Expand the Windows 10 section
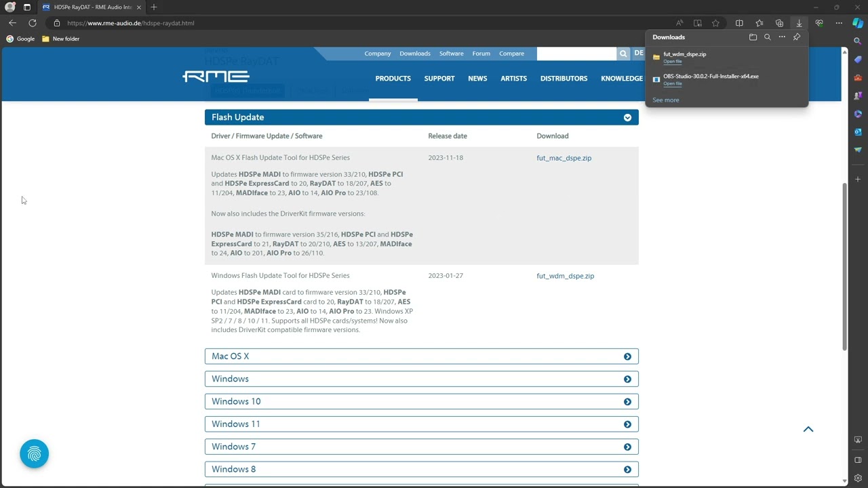The image size is (868, 488). [422, 401]
